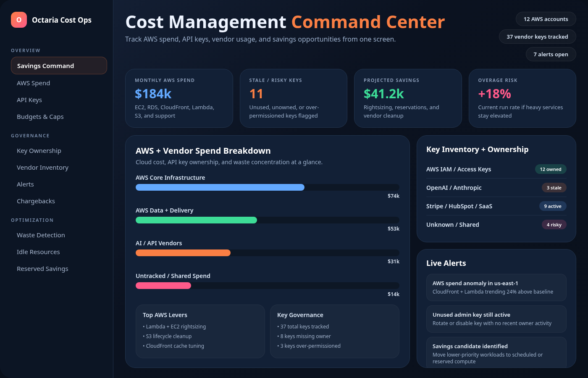Select AWS Spend in the sidebar
The height and width of the screenshot is (378, 588).
pyautogui.click(x=33, y=83)
